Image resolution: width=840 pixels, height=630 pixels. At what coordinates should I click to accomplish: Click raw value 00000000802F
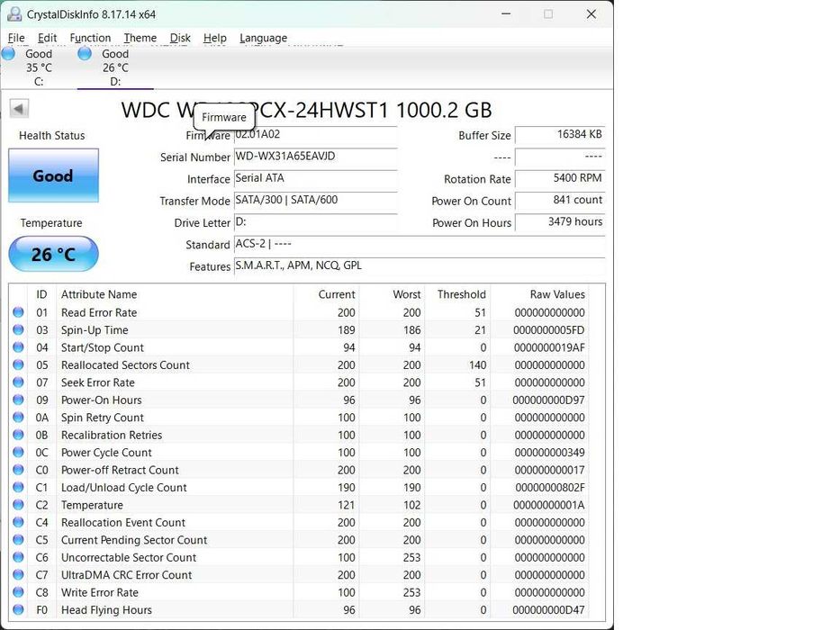click(549, 488)
